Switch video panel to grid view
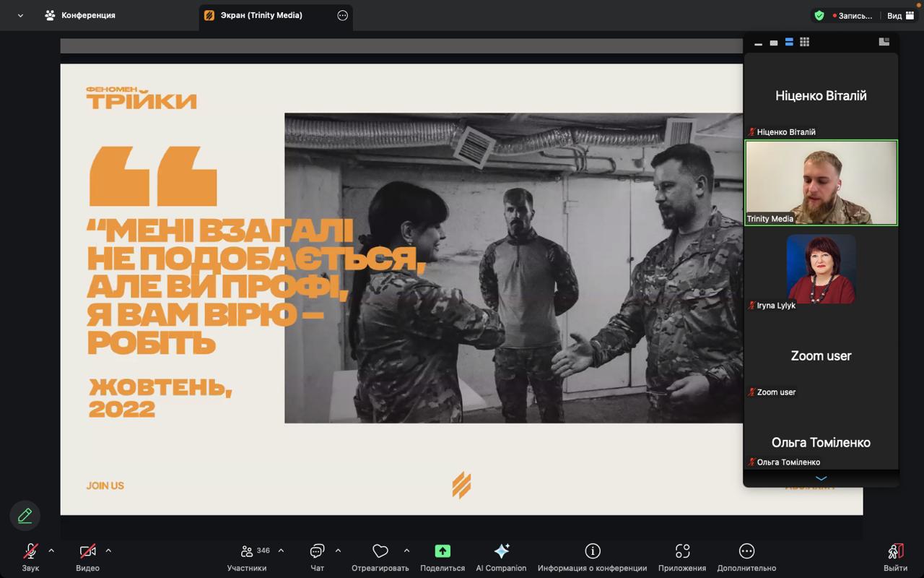The image size is (924, 578). tap(804, 42)
